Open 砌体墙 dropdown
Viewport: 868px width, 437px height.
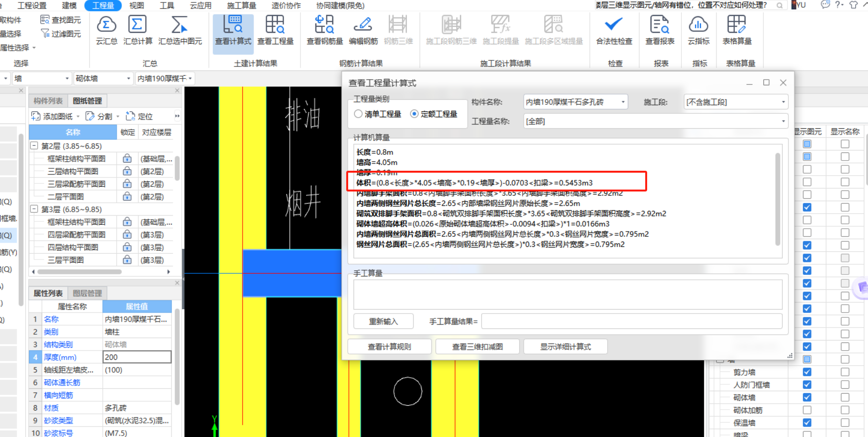coord(103,78)
